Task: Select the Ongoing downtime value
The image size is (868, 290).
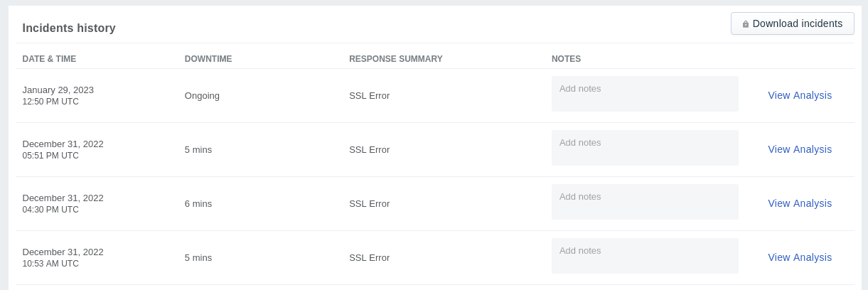Action: point(202,95)
